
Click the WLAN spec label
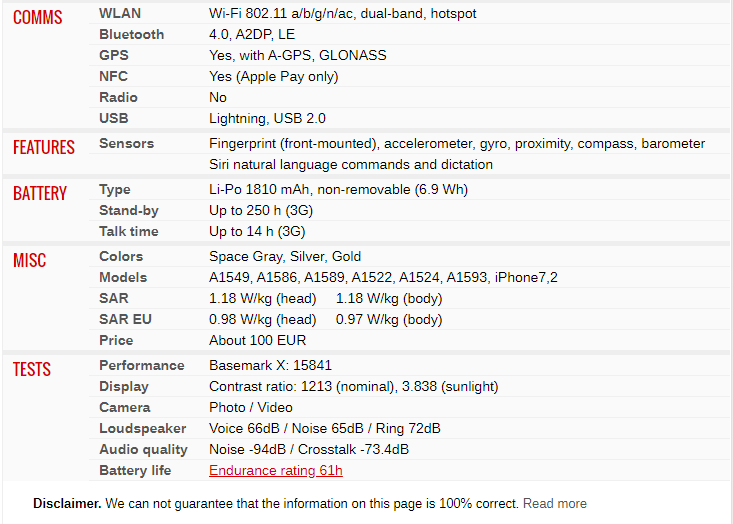coord(120,14)
